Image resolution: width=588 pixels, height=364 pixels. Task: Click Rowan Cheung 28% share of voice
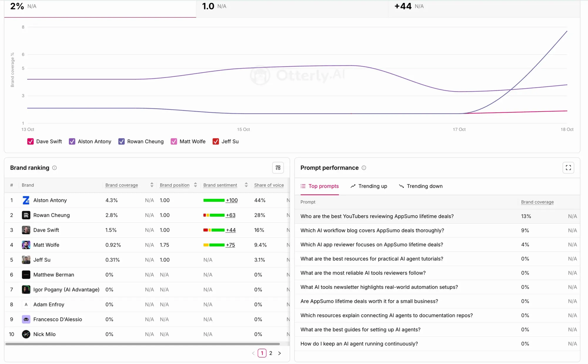click(260, 215)
